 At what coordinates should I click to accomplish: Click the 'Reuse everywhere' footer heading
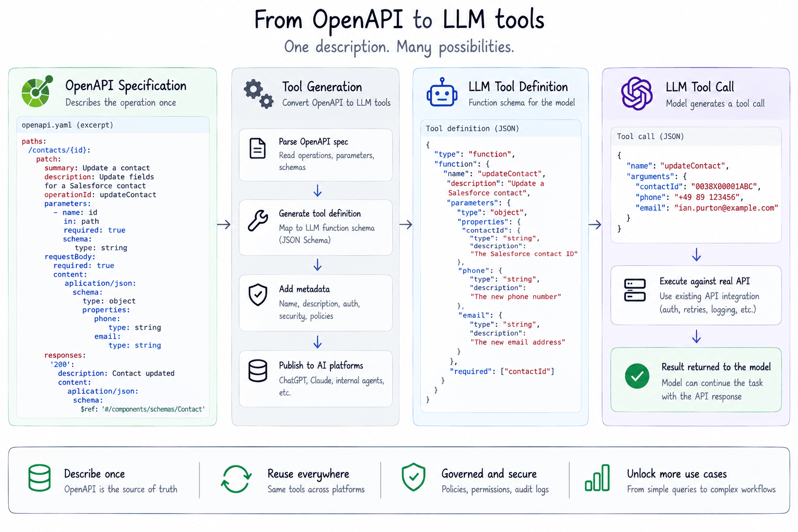(308, 474)
